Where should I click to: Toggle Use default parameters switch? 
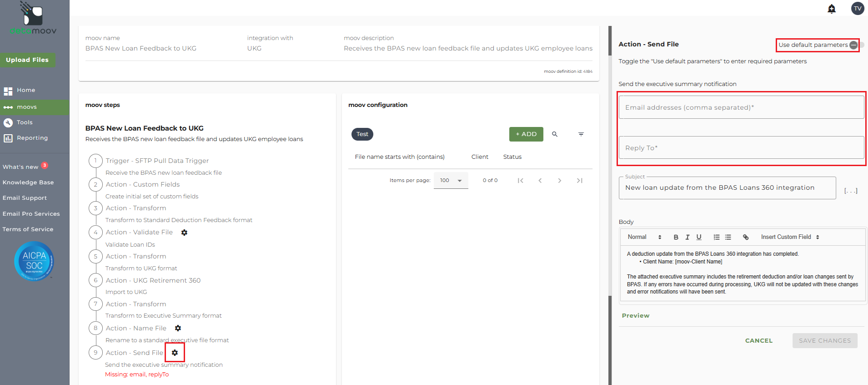(x=857, y=45)
